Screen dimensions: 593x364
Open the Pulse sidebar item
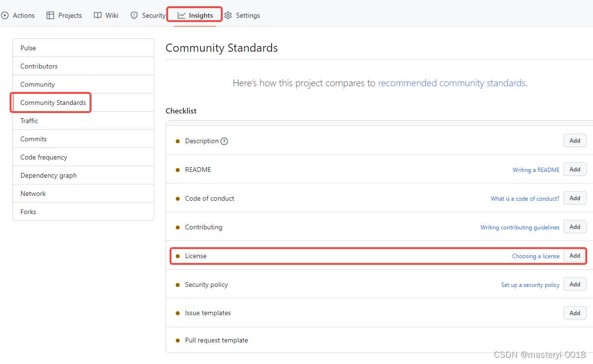(x=83, y=48)
